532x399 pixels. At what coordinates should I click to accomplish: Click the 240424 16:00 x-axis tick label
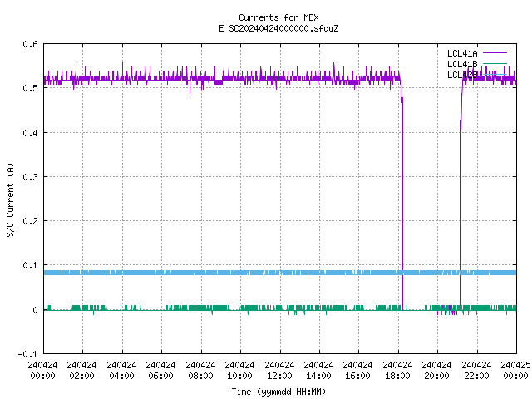[x=357, y=371]
